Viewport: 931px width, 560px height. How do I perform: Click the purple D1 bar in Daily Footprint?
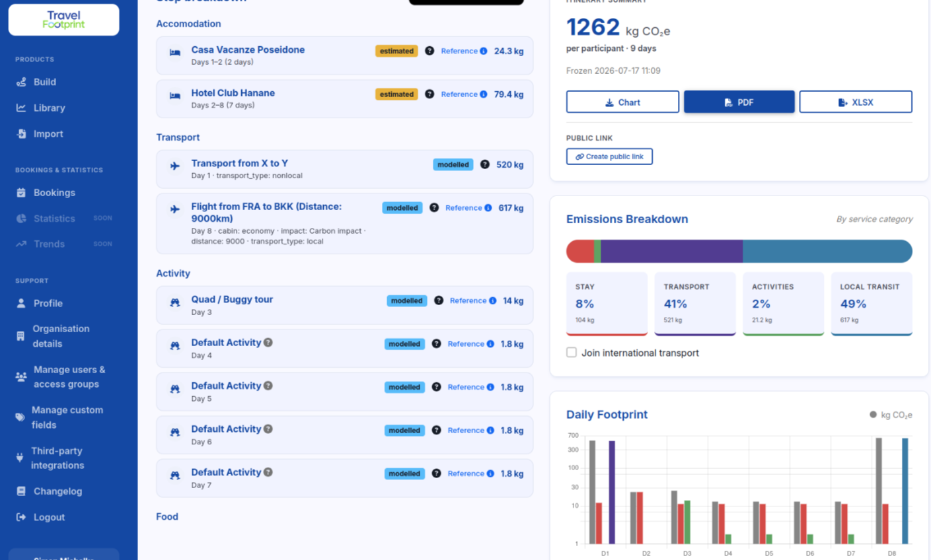tap(612, 492)
